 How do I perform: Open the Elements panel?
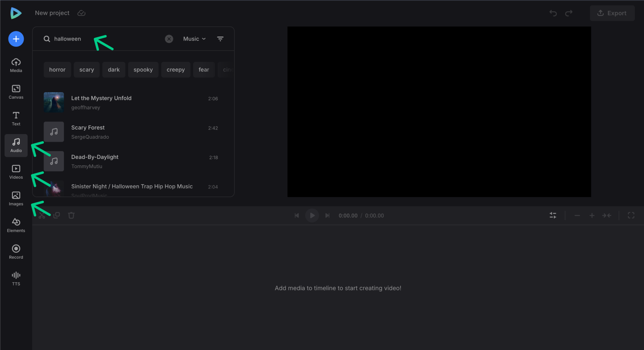[16, 225]
